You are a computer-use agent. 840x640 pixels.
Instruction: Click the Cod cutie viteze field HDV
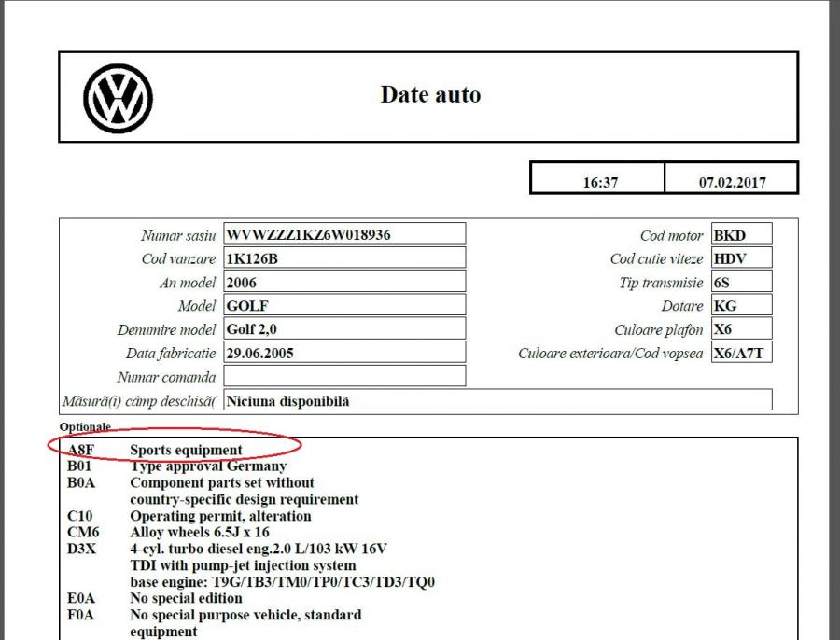coord(741,258)
